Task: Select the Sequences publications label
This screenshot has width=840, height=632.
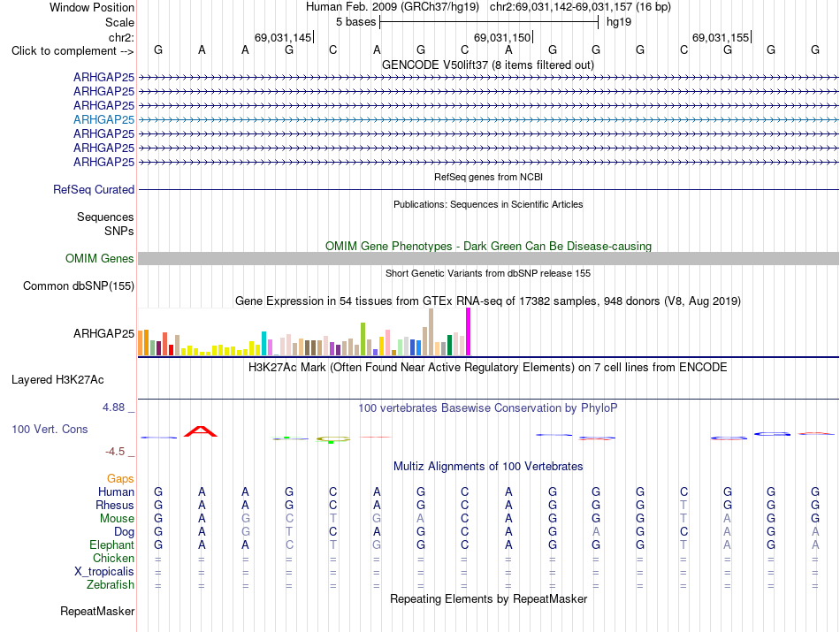Action: (105, 217)
